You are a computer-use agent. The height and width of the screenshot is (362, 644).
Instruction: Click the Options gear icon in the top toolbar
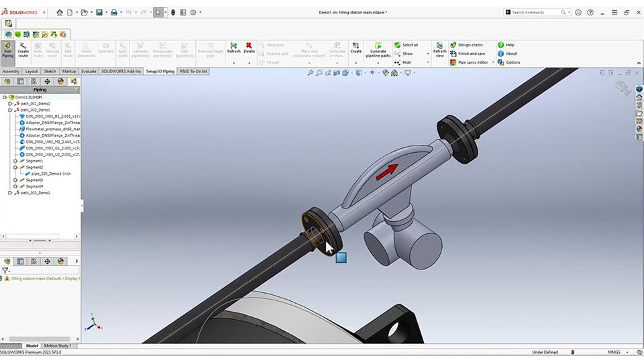pos(193,12)
